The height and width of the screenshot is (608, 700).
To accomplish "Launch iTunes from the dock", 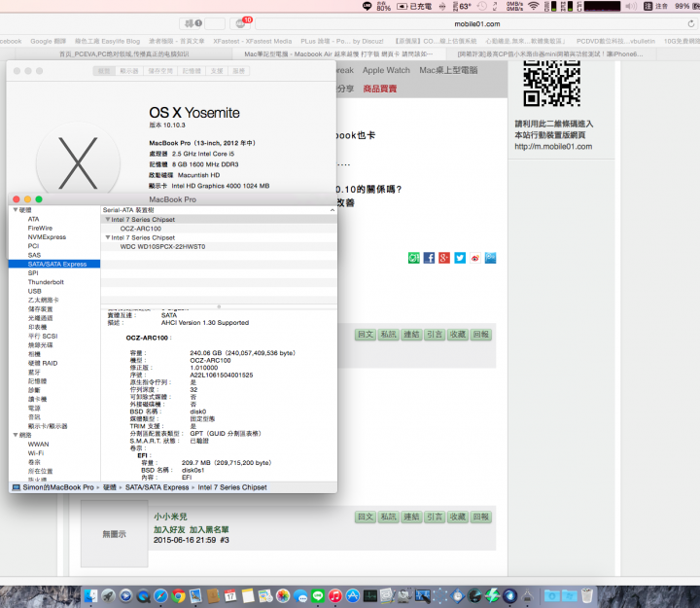I will coord(335,595).
